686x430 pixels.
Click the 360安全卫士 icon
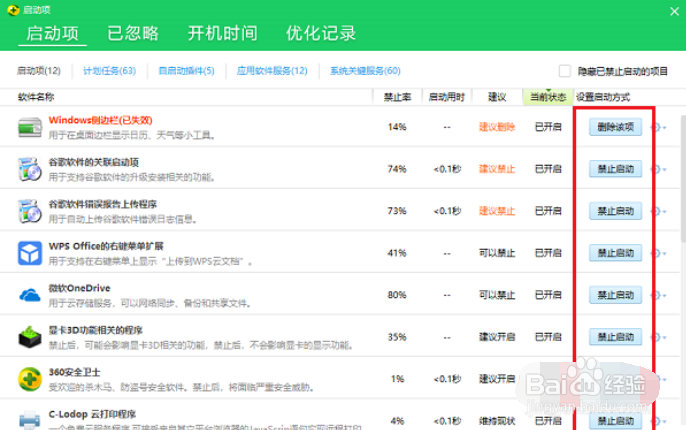pyautogui.click(x=29, y=379)
